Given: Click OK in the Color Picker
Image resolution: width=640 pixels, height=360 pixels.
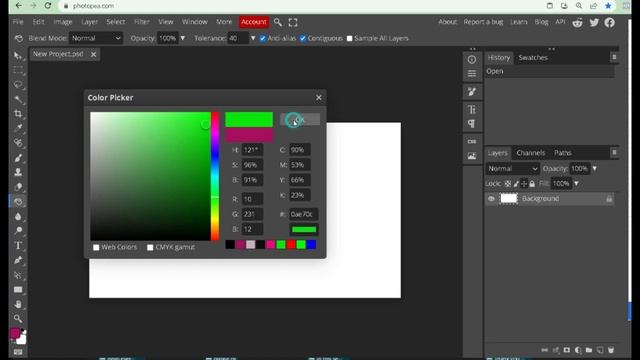Looking at the screenshot, I should point(300,120).
